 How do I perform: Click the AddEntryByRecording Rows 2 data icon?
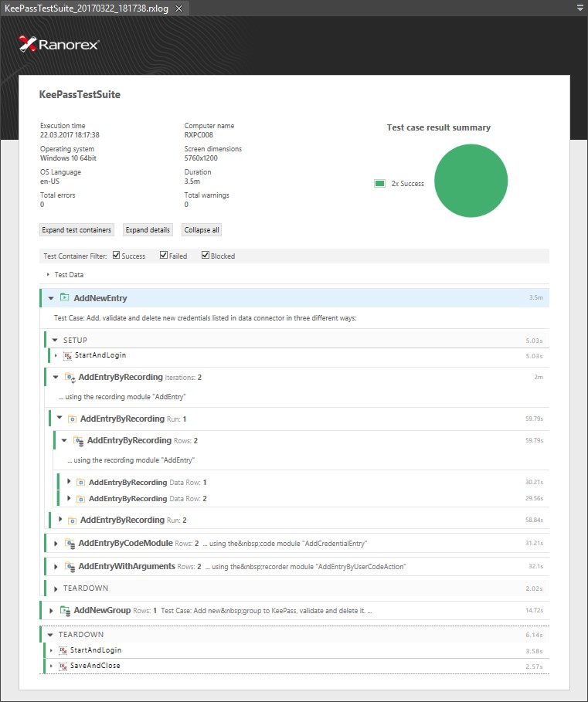(x=78, y=441)
